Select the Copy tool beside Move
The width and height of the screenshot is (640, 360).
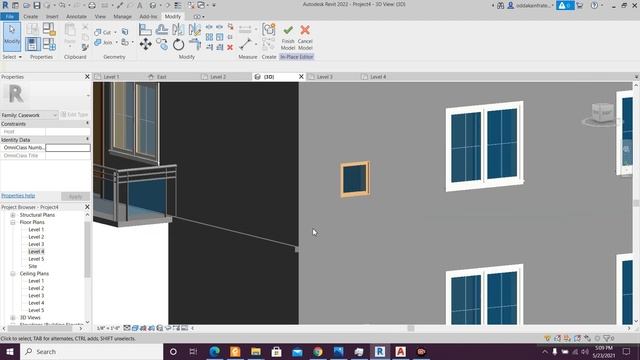(162, 44)
